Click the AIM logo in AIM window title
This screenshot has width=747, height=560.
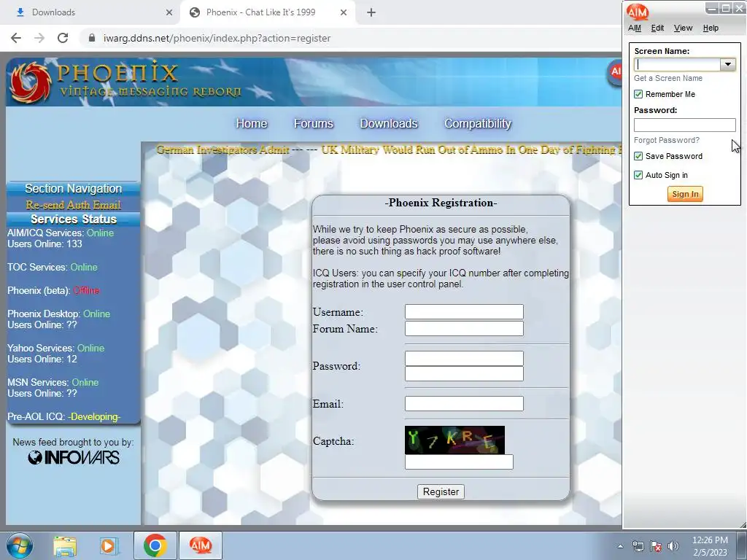[638, 12]
